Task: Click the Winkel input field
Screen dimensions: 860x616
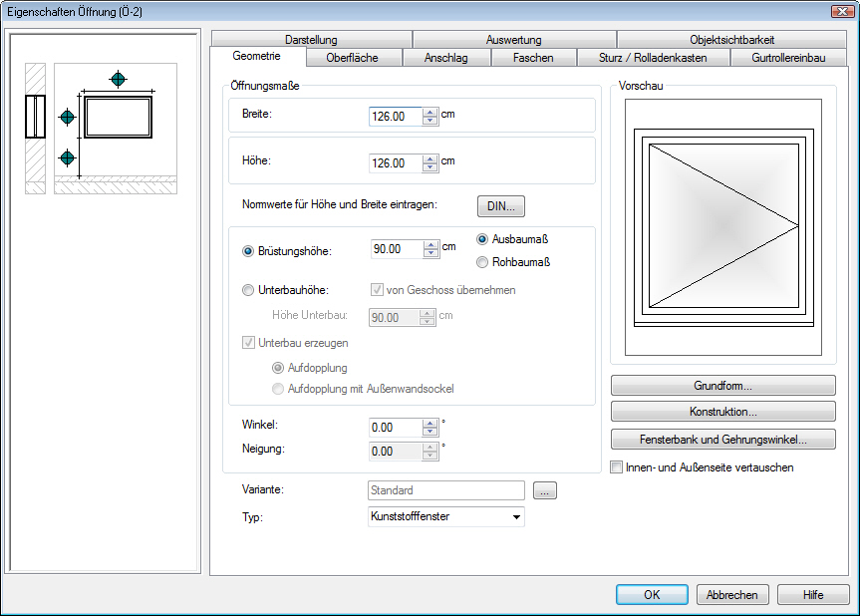Action: (396, 428)
